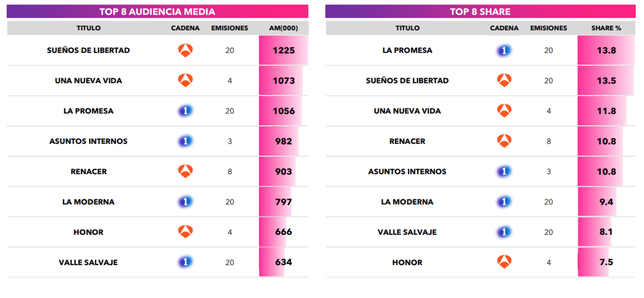Select ASUNTOS INTERNOS title in the audience table
The width and height of the screenshot is (644, 298).
click(x=88, y=141)
